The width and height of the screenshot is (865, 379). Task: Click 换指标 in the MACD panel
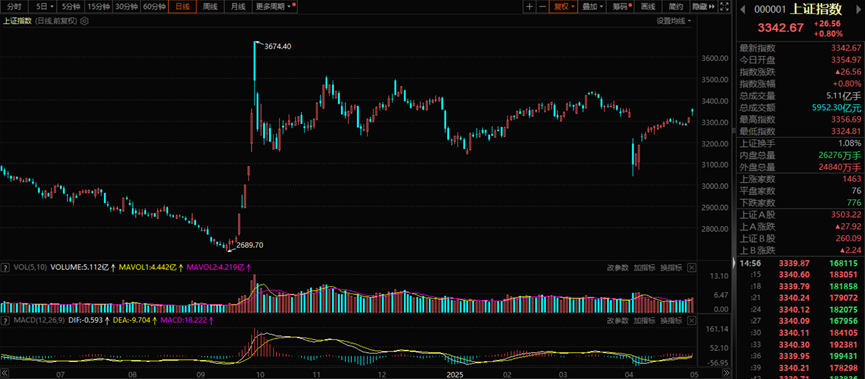tap(671, 320)
